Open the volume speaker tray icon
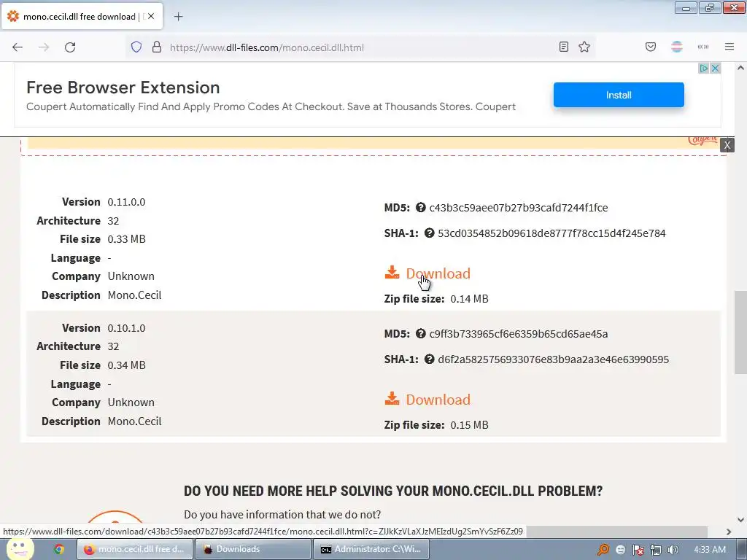 [673, 550]
